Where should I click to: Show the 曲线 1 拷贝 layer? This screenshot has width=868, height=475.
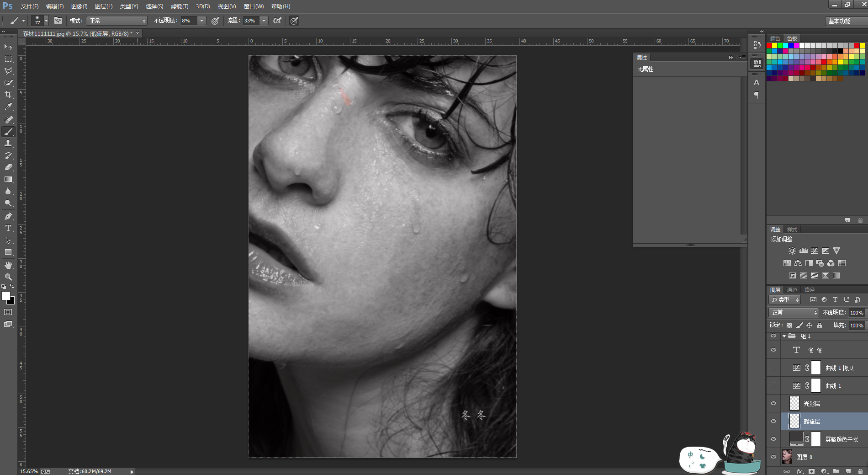coord(773,368)
